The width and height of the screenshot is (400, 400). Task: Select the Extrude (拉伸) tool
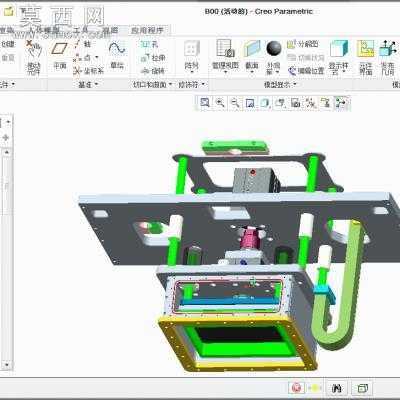[153, 58]
